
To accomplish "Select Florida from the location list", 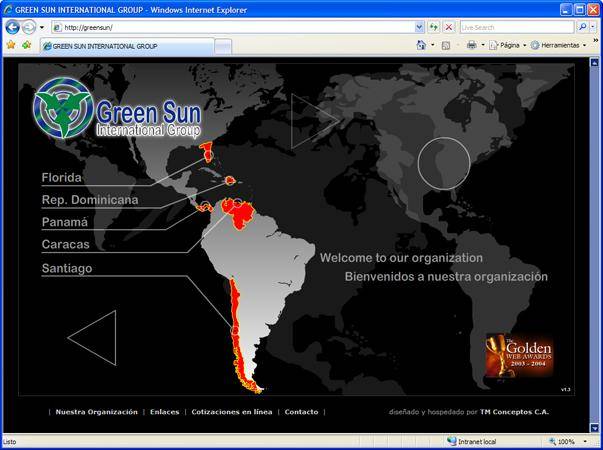I will point(61,178).
